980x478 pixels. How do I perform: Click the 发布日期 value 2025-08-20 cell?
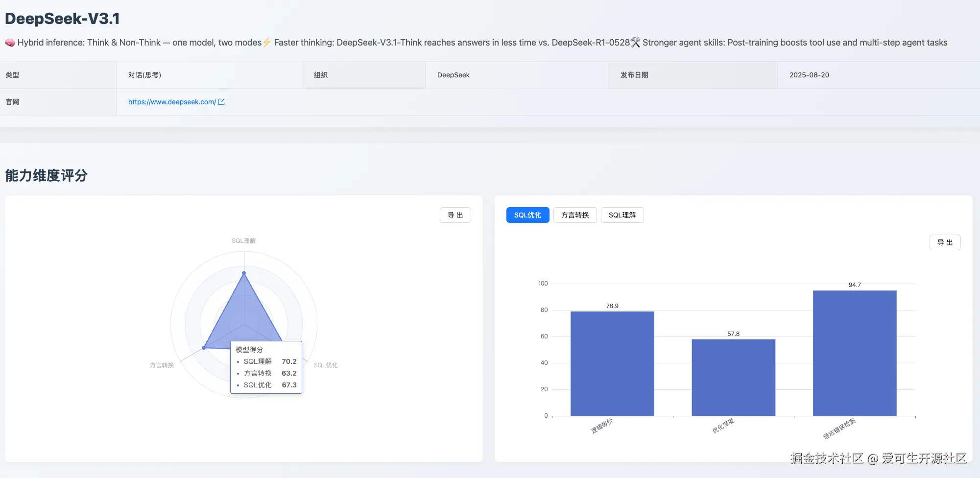(809, 74)
